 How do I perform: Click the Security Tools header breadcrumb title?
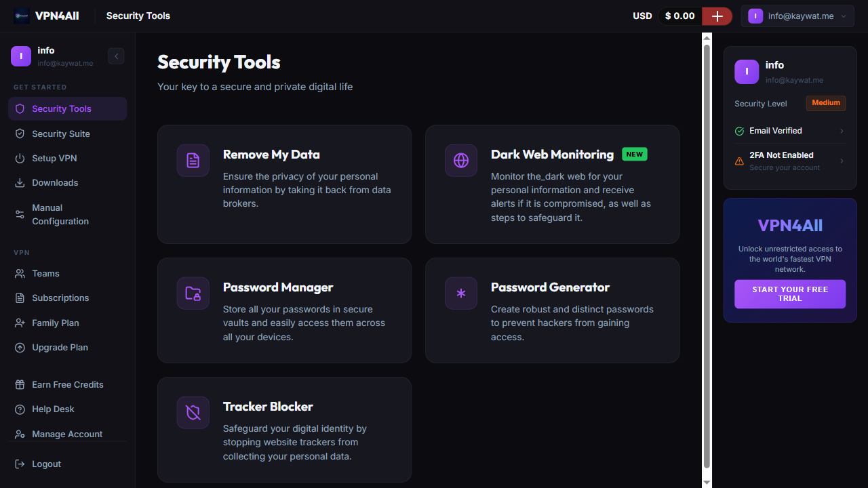(138, 16)
